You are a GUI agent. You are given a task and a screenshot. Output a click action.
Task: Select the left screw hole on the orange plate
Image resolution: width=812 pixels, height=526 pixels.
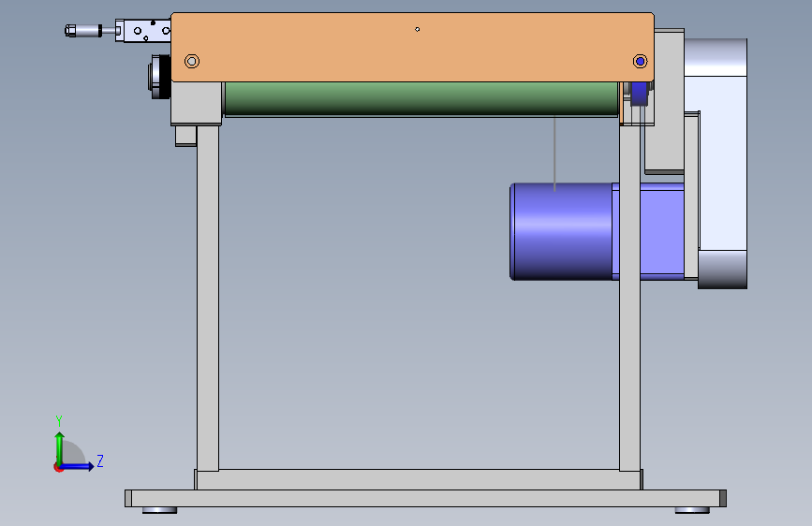192,61
